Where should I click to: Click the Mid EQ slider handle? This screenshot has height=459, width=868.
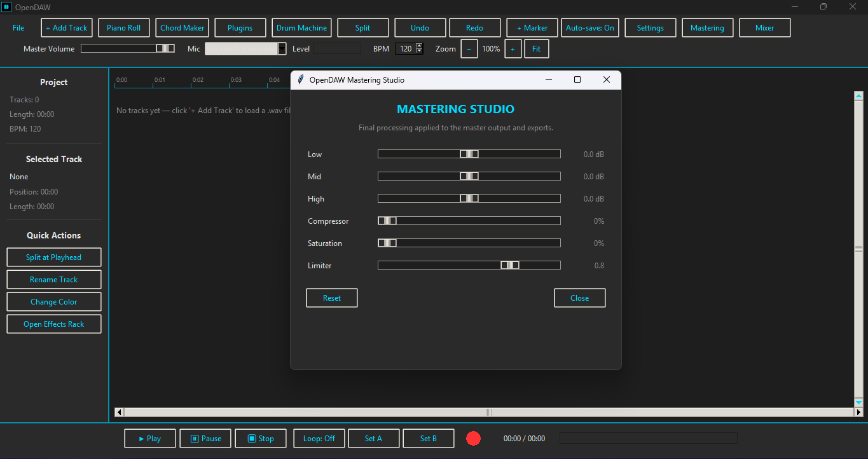pos(469,176)
